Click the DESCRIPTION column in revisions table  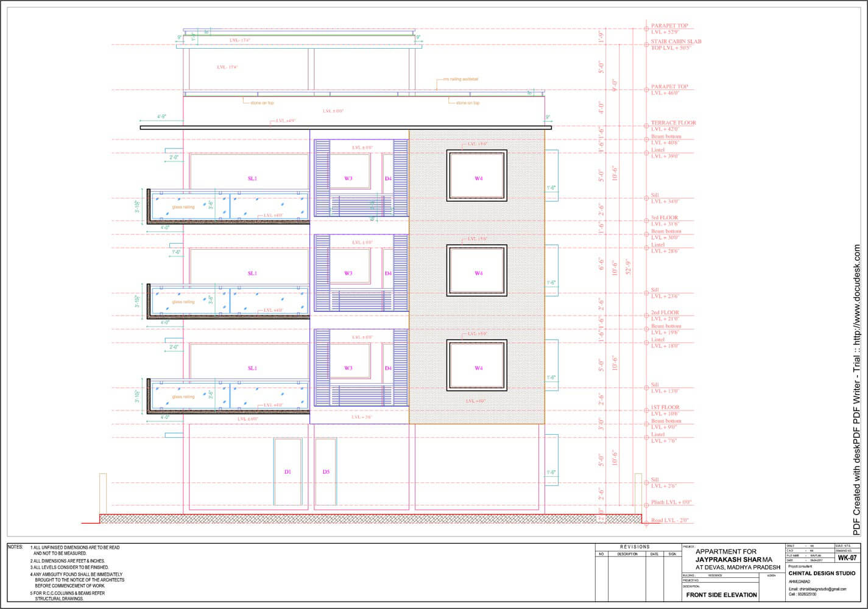pyautogui.click(x=627, y=554)
